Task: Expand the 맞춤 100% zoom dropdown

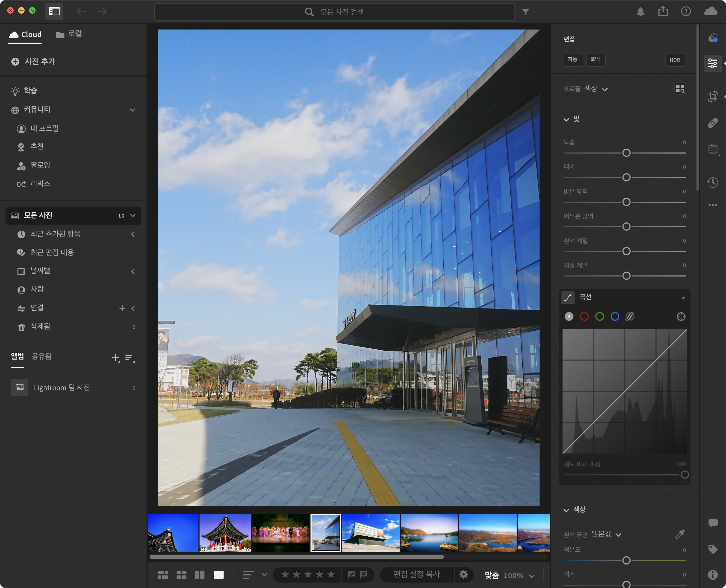Action: coord(532,575)
